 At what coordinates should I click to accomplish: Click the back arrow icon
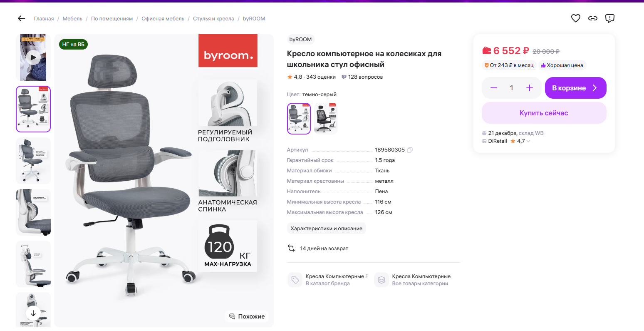point(22,18)
